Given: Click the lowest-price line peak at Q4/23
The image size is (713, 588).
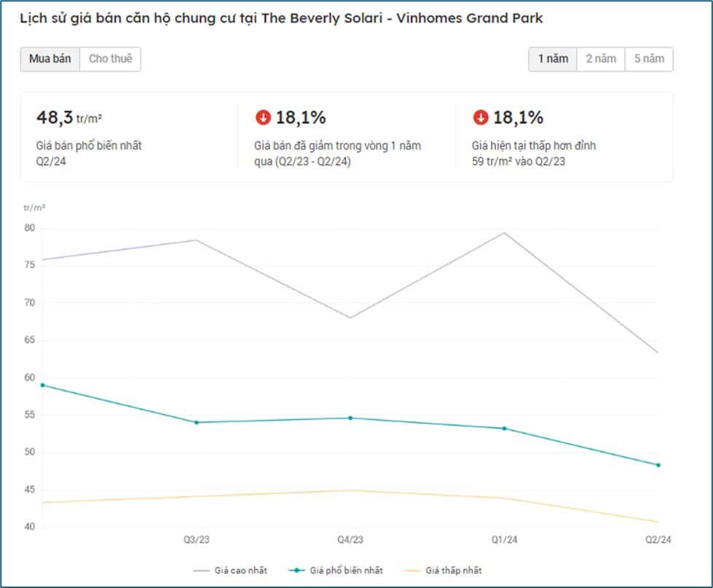Looking at the screenshot, I should click(350, 490).
